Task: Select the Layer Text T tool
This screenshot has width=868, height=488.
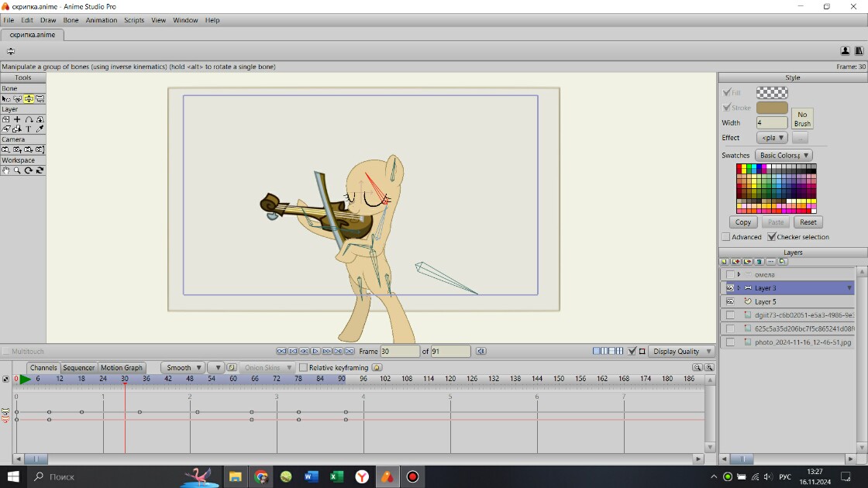Action: 29,129
